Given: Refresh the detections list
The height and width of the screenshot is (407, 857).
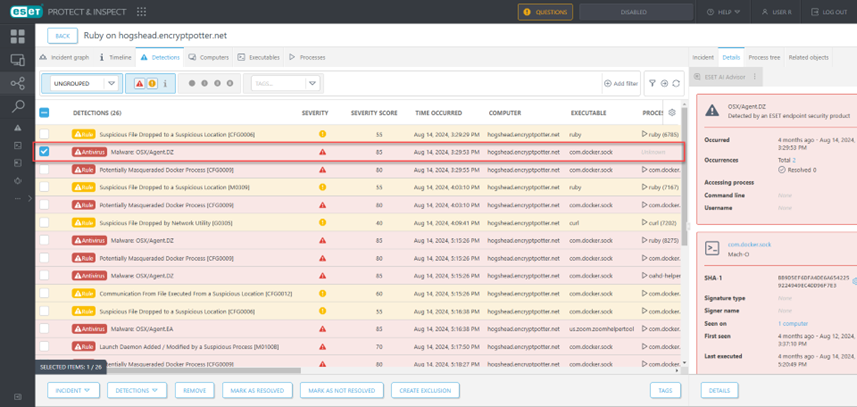Looking at the screenshot, I should coord(677,84).
